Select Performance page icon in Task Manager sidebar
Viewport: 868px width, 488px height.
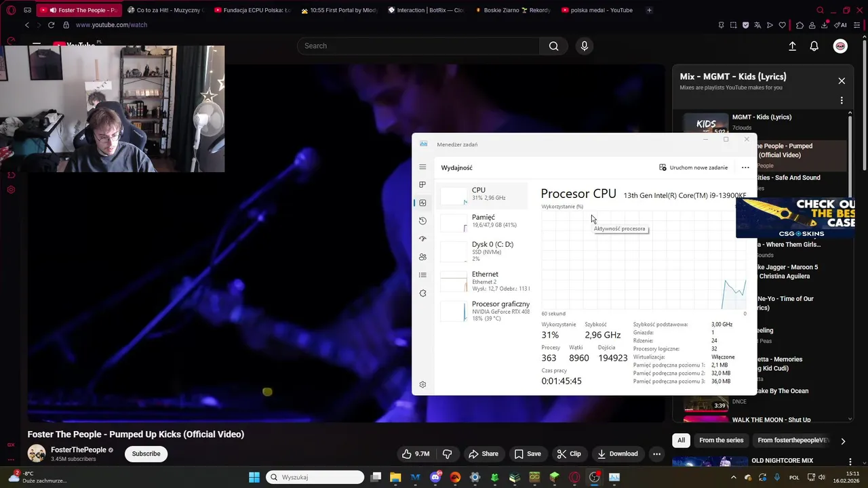point(422,203)
